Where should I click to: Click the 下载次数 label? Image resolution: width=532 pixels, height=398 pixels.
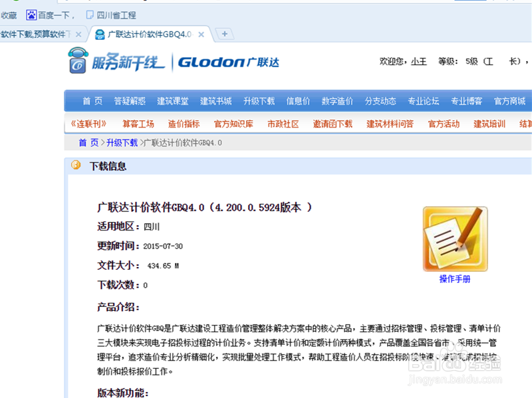pos(119,285)
